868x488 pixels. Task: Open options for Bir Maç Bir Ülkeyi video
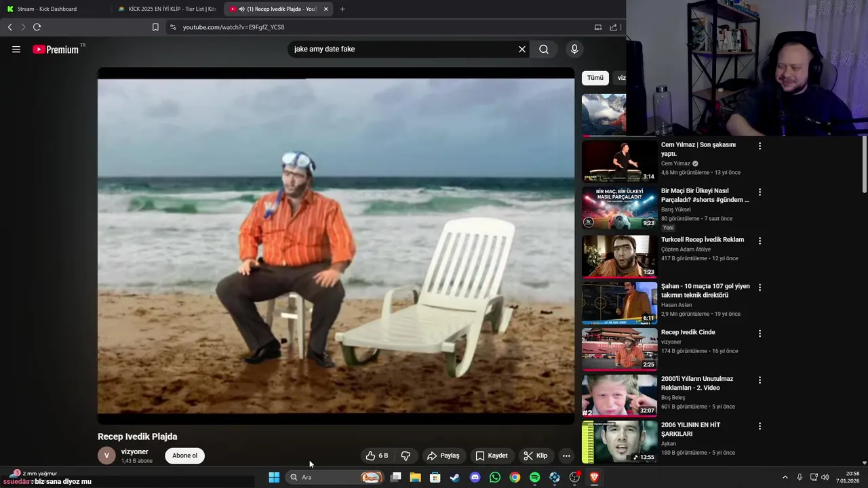[759, 192]
